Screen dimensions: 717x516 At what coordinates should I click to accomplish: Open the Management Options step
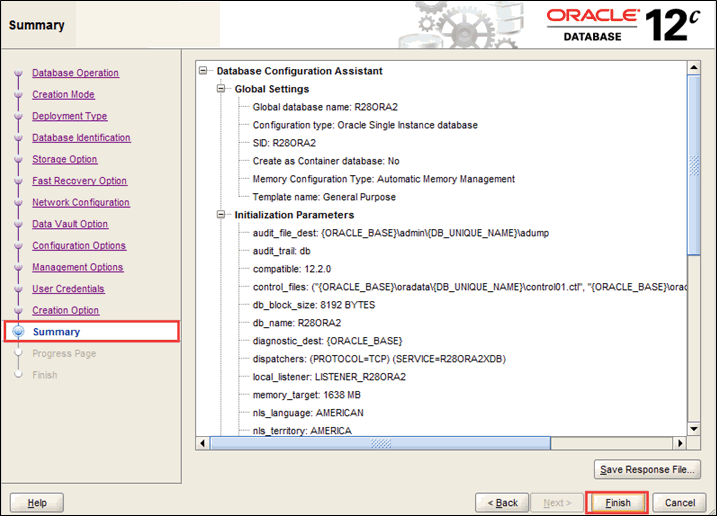[77, 267]
